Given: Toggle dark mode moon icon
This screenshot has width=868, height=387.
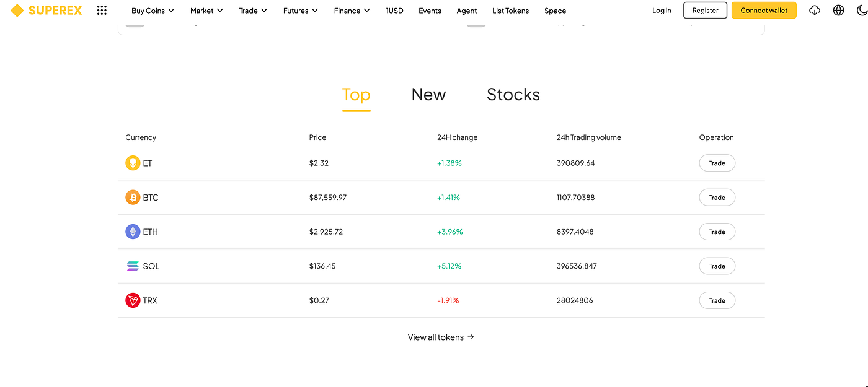Looking at the screenshot, I should coord(861,11).
